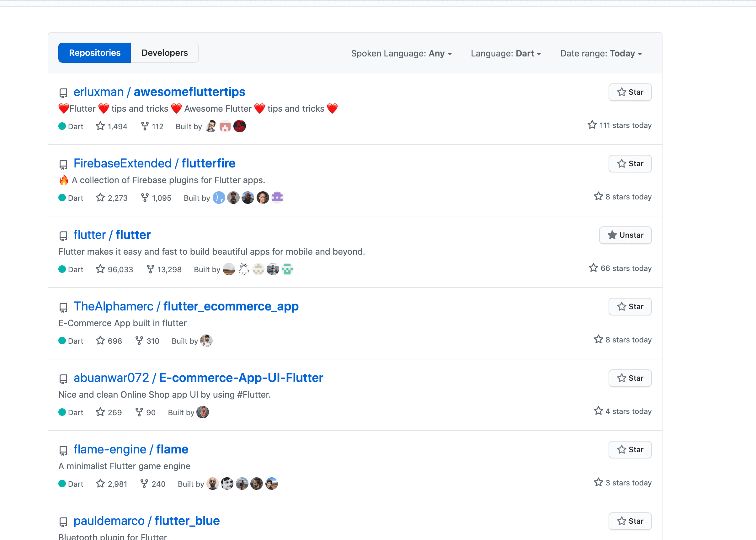Click teal pixel contributor avatar of flutter / flutter
This screenshot has width=756, height=540.
287,269
